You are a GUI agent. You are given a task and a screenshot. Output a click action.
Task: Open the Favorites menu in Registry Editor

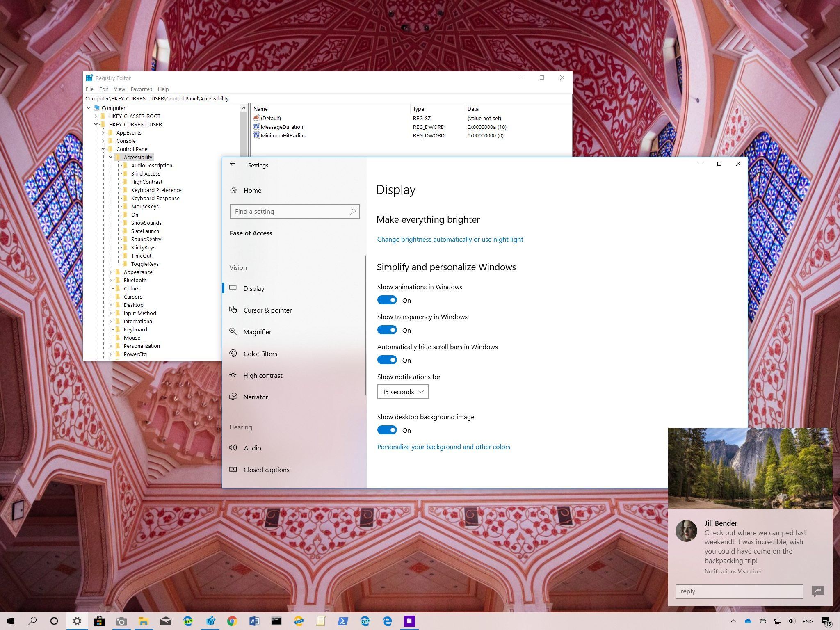pos(141,89)
